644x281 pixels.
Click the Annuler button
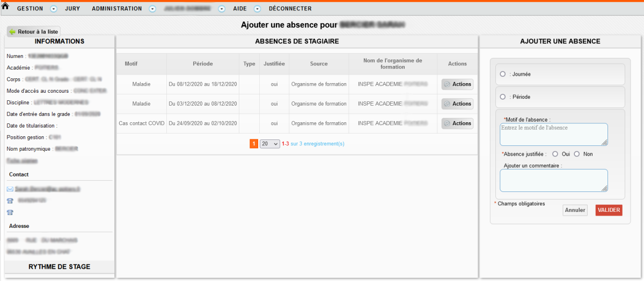[575, 210]
